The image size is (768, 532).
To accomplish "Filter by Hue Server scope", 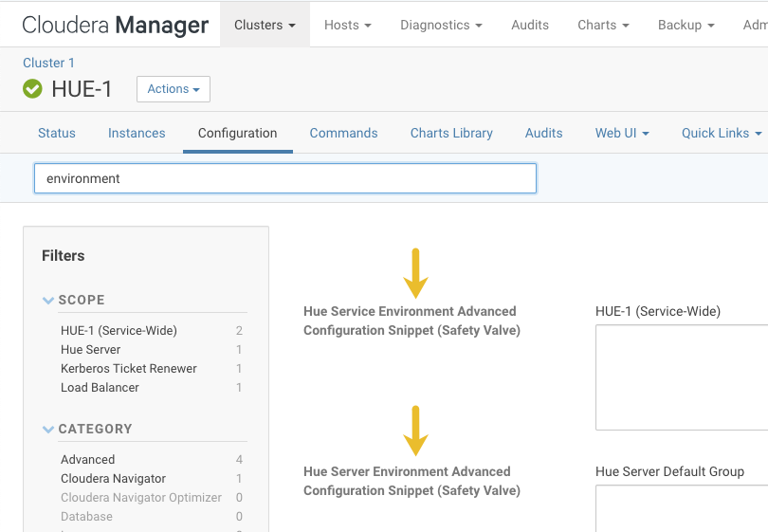I will [91, 350].
